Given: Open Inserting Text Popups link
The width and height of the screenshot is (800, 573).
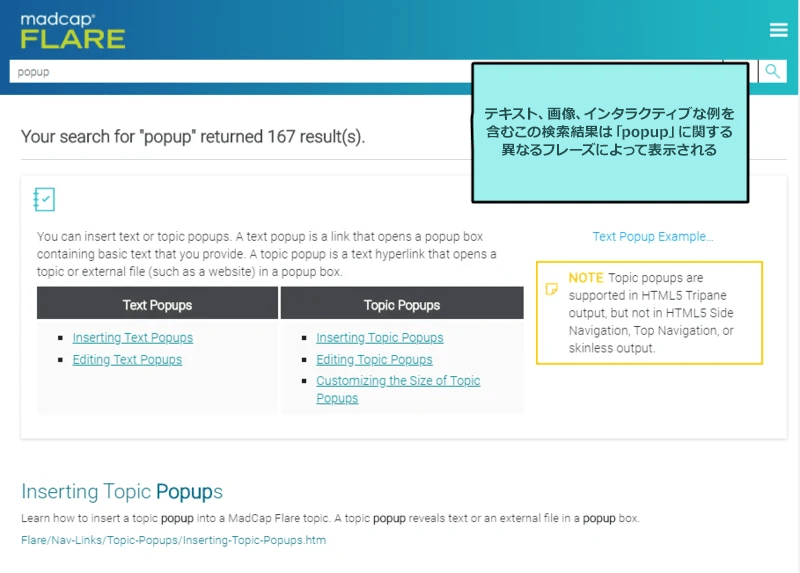Looking at the screenshot, I should (x=133, y=338).
